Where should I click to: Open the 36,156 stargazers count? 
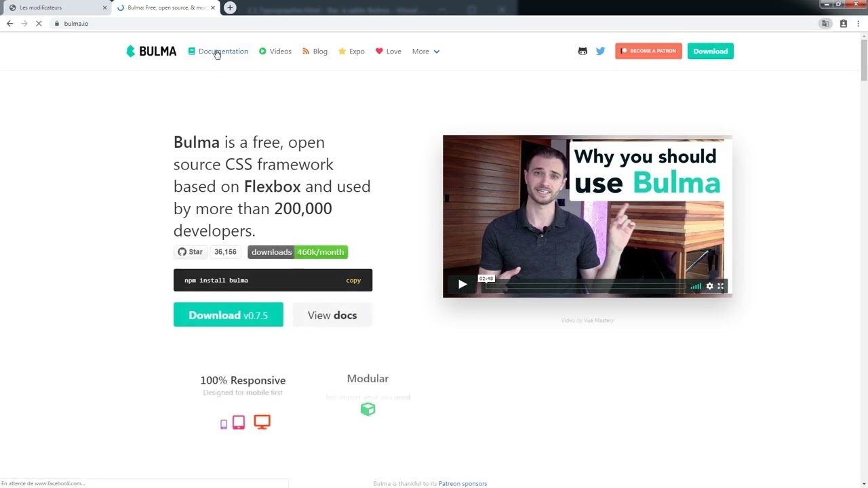coord(225,252)
